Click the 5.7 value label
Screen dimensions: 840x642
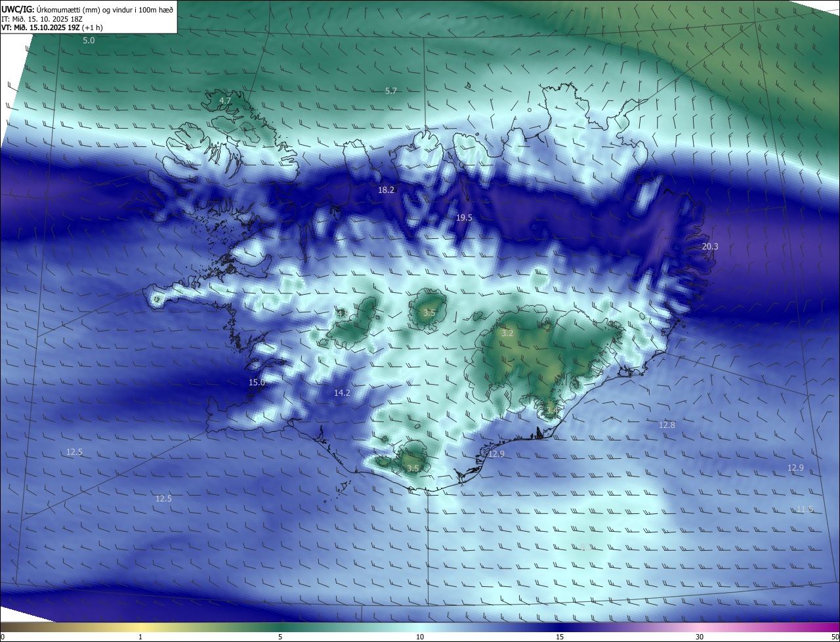(391, 91)
